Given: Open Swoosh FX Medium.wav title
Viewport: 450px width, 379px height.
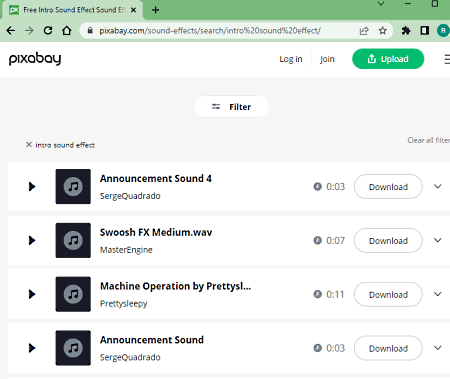Looking at the screenshot, I should pos(156,232).
